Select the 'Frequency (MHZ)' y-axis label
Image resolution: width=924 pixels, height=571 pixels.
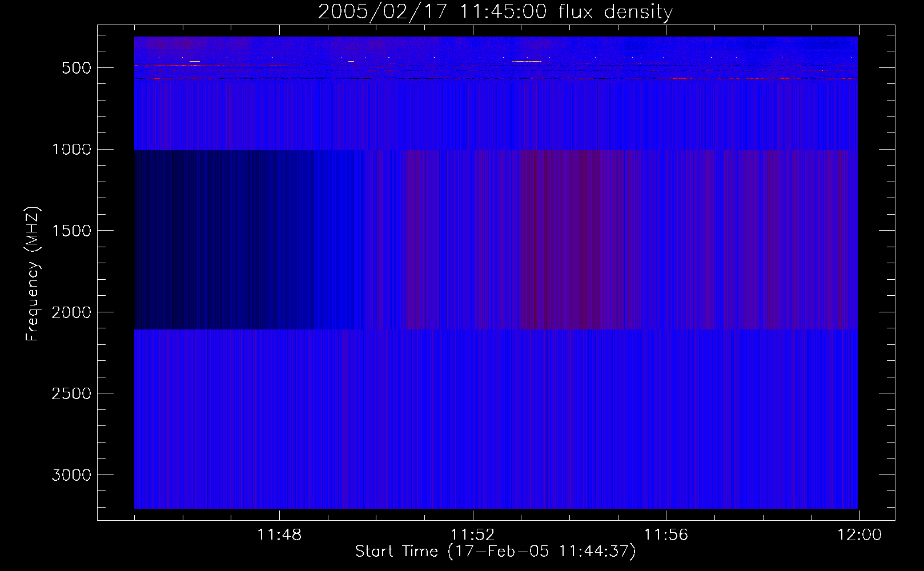click(33, 274)
